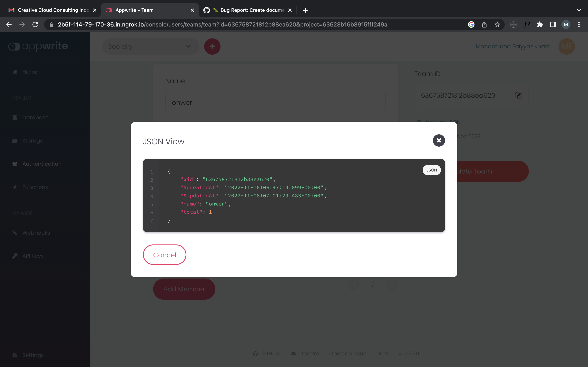Copy the Team ID using the copy icon

point(518,95)
